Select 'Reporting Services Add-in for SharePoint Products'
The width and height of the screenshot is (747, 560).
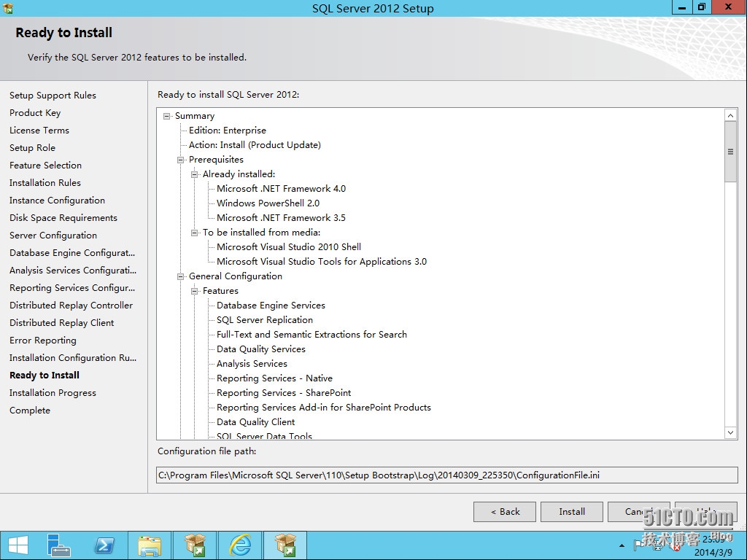(x=324, y=408)
